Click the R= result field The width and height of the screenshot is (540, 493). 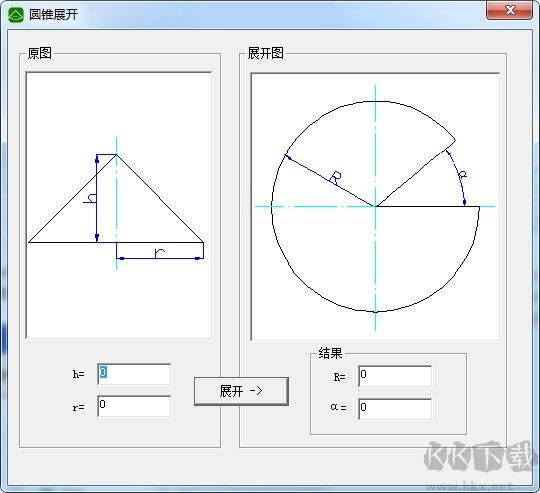coord(395,376)
